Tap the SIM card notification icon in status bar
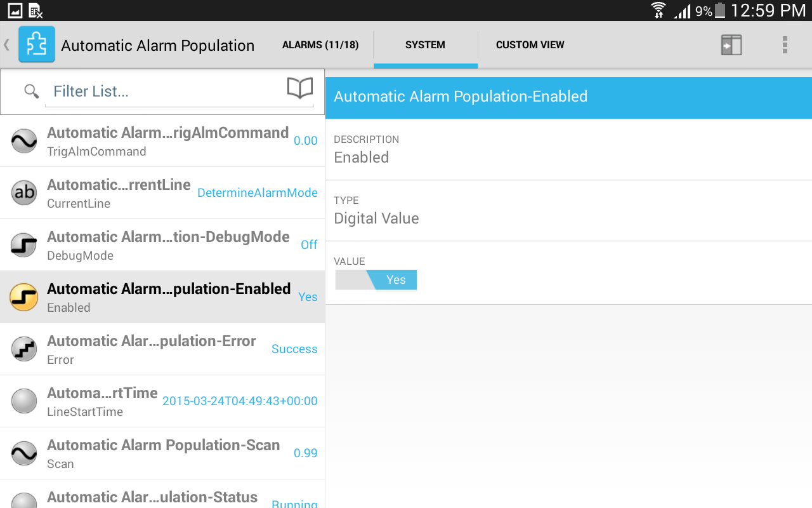The image size is (812, 508). point(36,10)
